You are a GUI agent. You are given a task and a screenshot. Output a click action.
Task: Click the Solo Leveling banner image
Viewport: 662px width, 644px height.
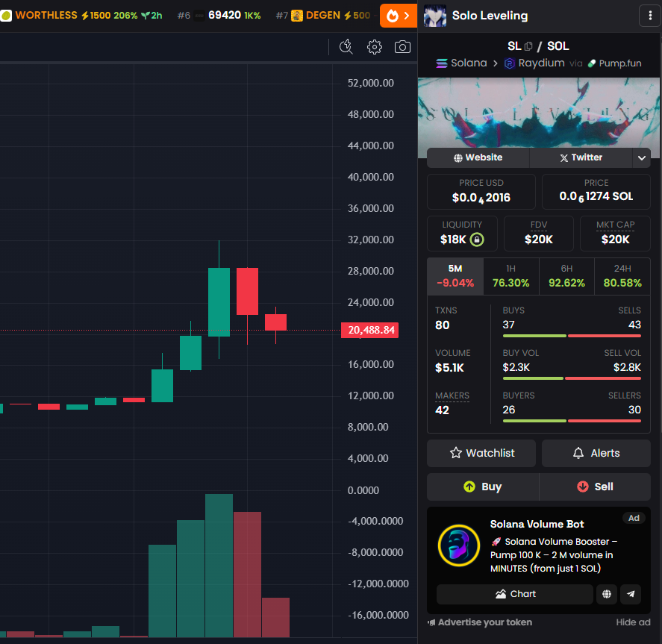(x=539, y=112)
